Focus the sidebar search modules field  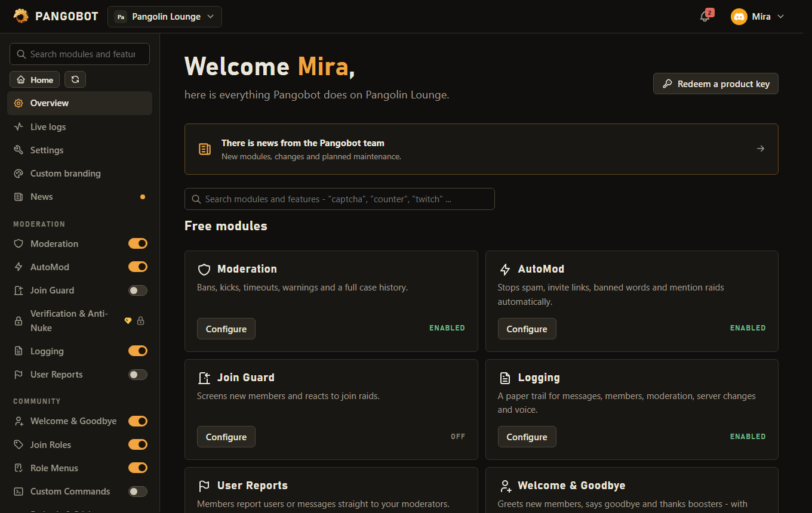(x=79, y=54)
